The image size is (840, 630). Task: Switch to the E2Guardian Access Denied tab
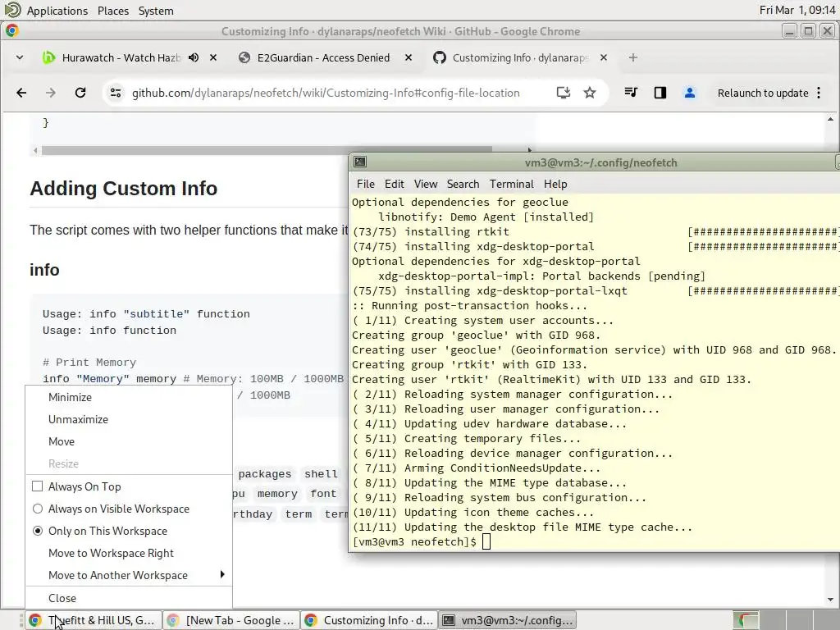point(323,57)
